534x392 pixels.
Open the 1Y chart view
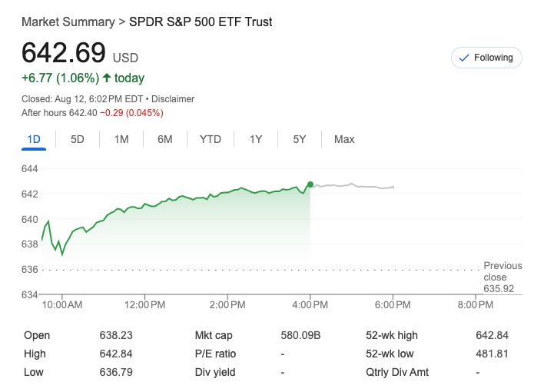coord(256,139)
